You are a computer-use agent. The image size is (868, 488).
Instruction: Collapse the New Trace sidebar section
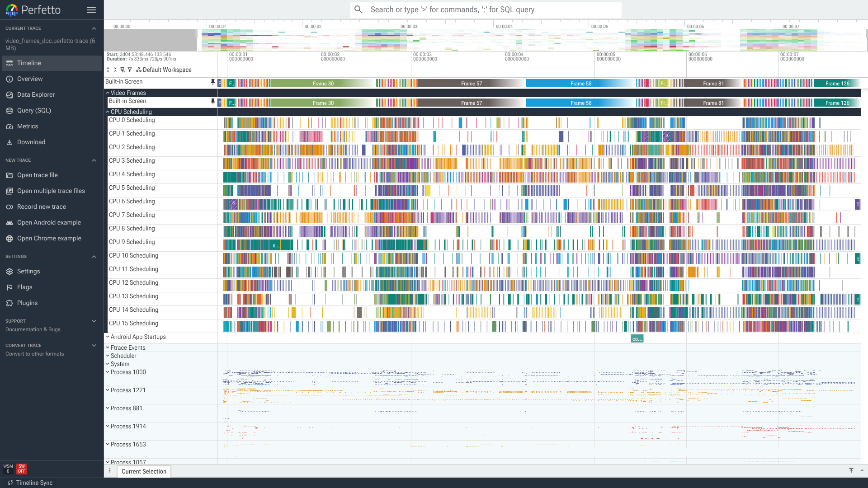pos(94,160)
